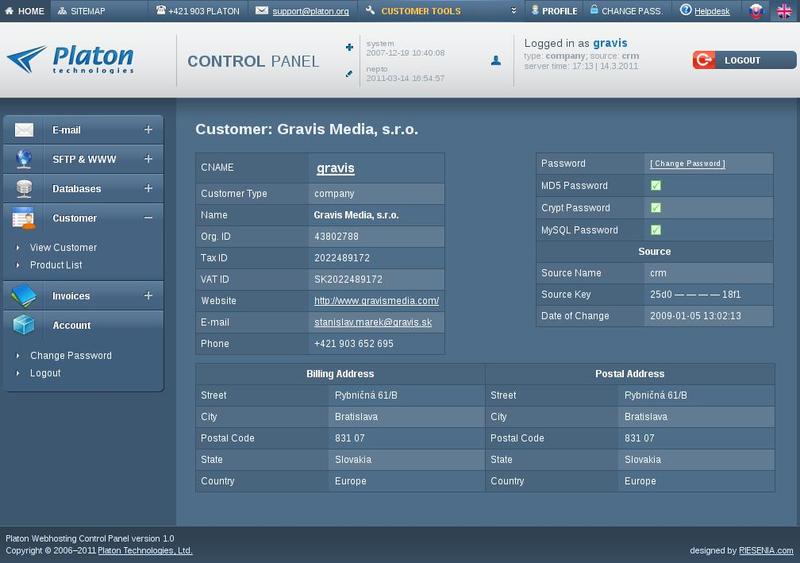Viewport: 800px width, 563px height.
Task: Click the Billing Address header
Action: (x=340, y=374)
